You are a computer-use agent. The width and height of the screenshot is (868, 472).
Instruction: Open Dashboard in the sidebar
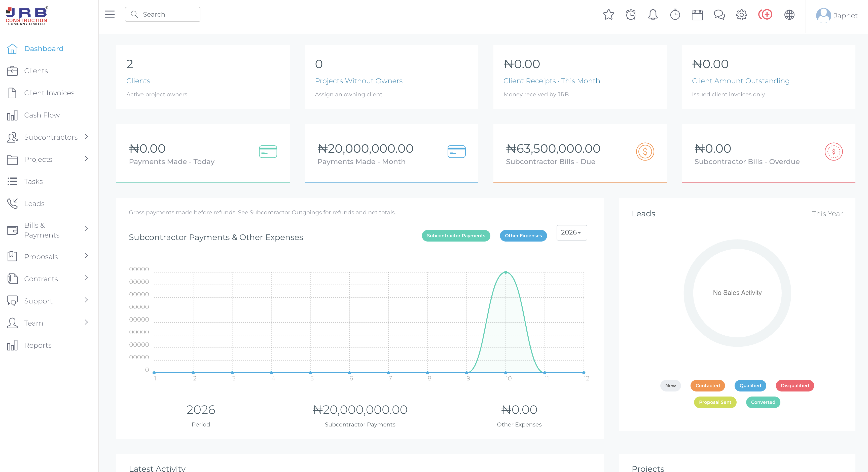coord(44,49)
